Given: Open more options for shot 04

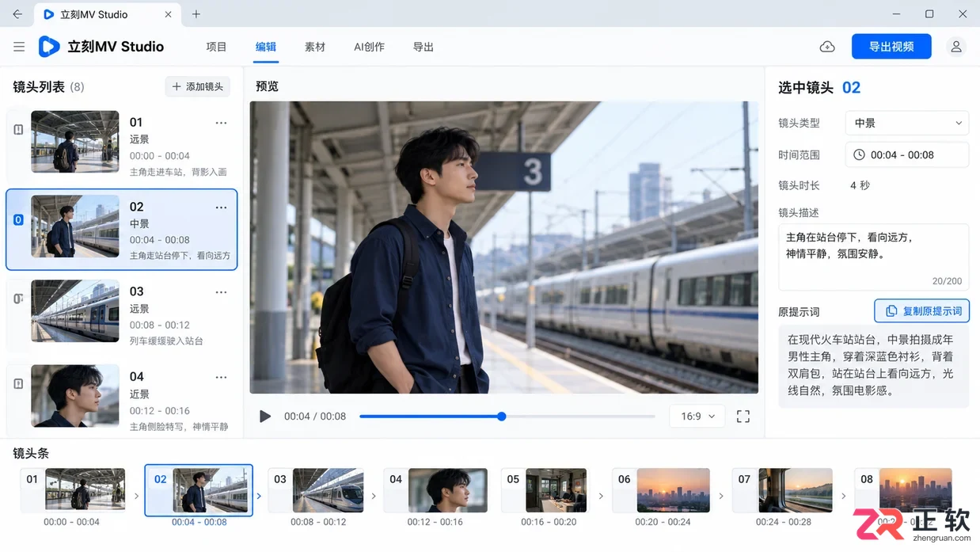Looking at the screenshot, I should (x=221, y=377).
